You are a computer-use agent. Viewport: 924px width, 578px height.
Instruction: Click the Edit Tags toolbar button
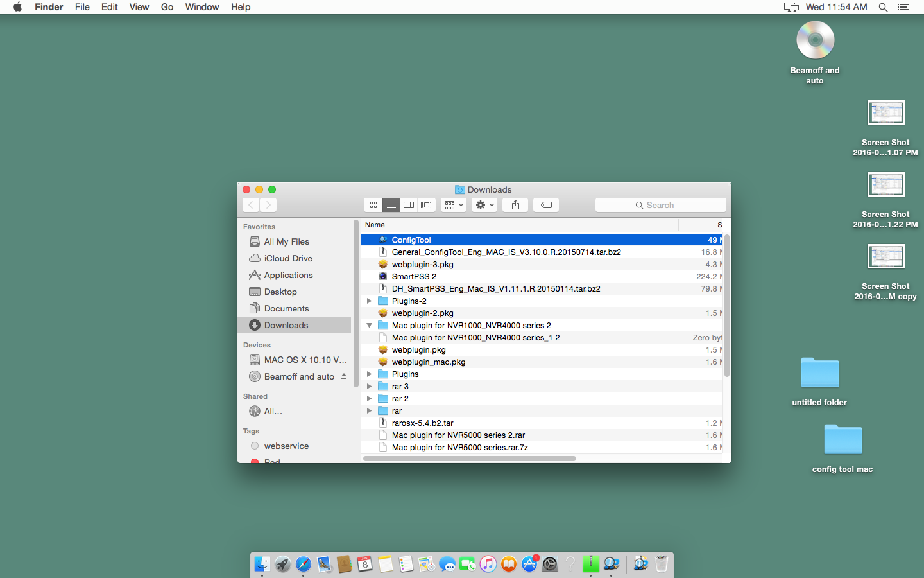[x=546, y=205]
